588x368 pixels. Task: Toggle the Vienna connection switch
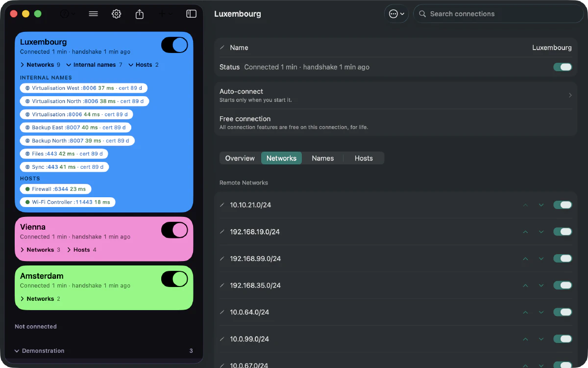tap(174, 230)
